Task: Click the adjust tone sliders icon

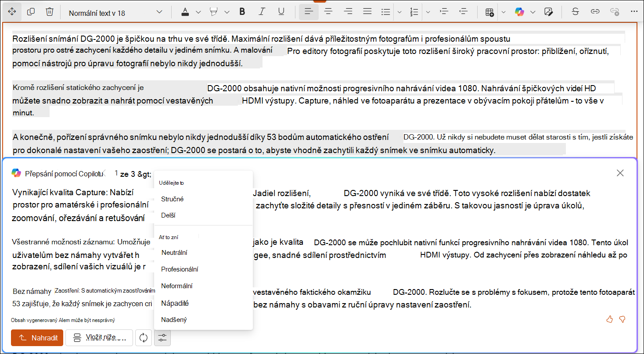Action: (x=162, y=338)
